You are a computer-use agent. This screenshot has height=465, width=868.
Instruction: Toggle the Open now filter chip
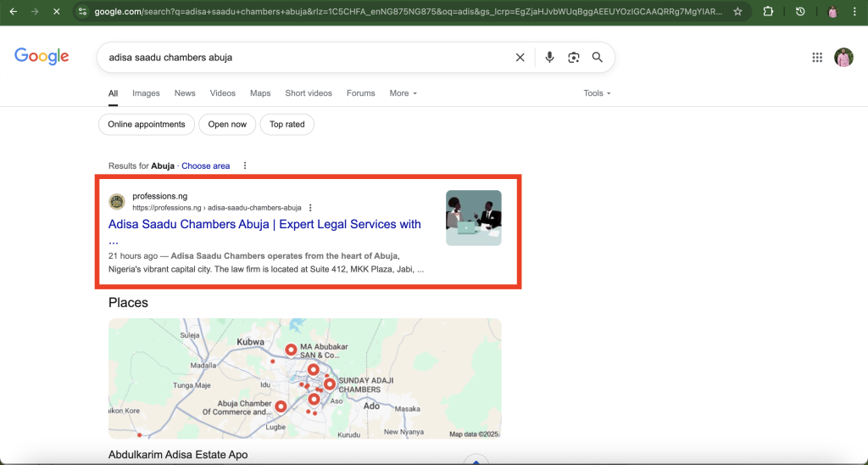point(227,124)
